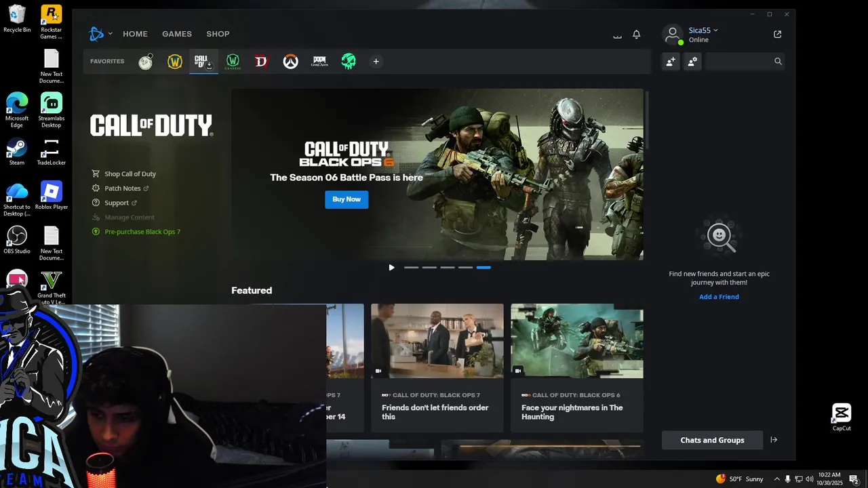Go to the HOME tab

(x=135, y=34)
